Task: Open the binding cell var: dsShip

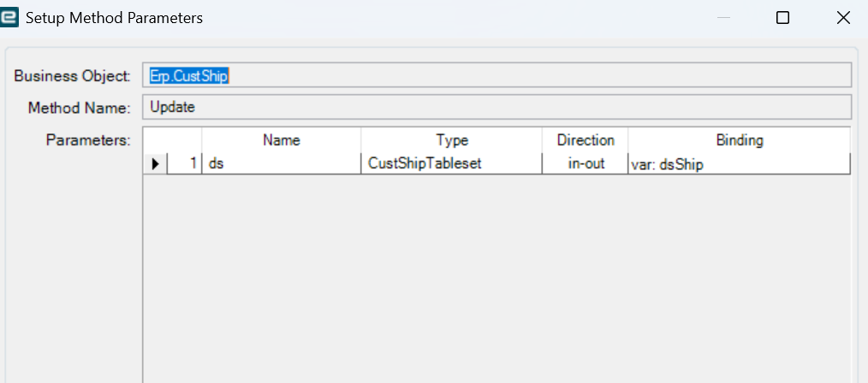Action: click(x=740, y=164)
